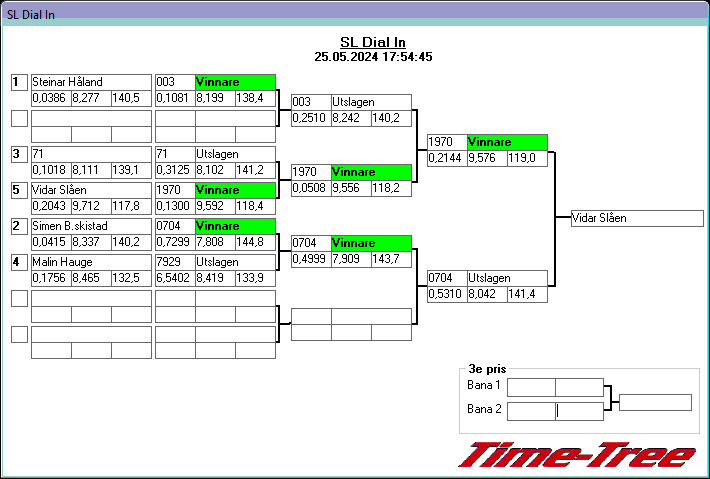Select the speed cell showing 144,8
The height and width of the screenshot is (479, 710).
click(x=255, y=242)
